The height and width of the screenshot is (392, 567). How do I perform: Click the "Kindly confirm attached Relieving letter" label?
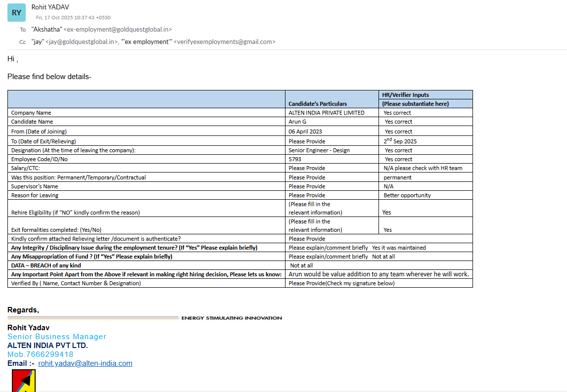coord(96,239)
